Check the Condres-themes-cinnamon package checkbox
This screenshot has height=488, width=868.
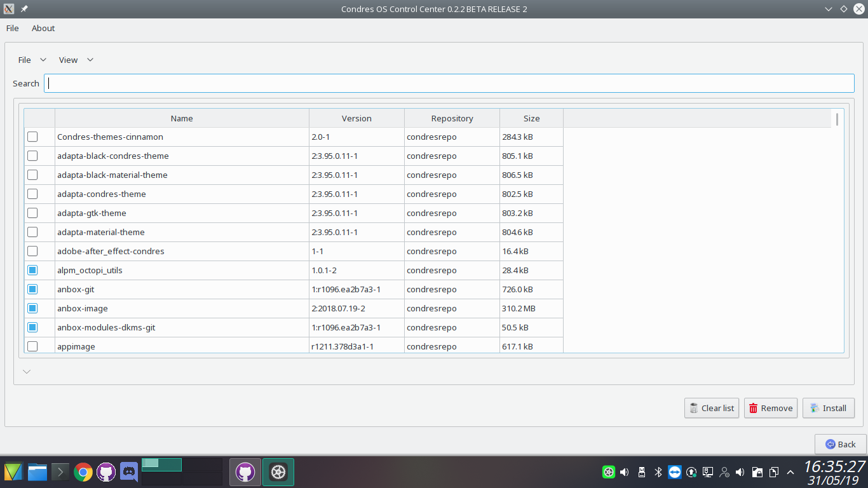32,137
